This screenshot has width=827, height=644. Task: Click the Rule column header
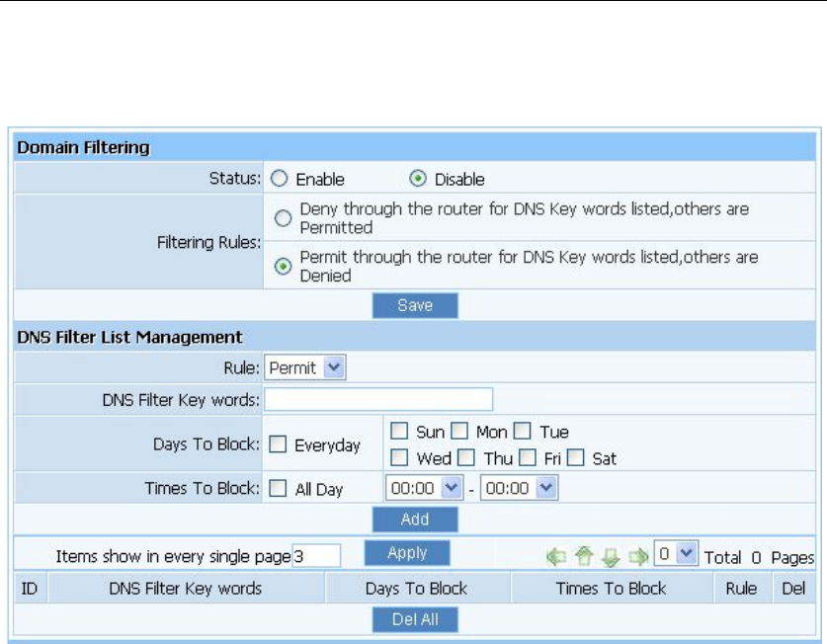[x=741, y=588]
